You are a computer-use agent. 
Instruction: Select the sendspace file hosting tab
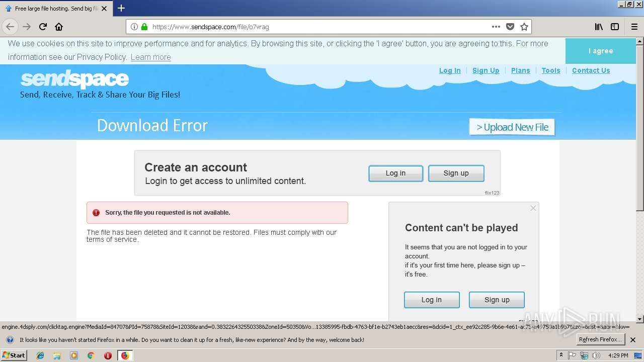pyautogui.click(x=56, y=9)
